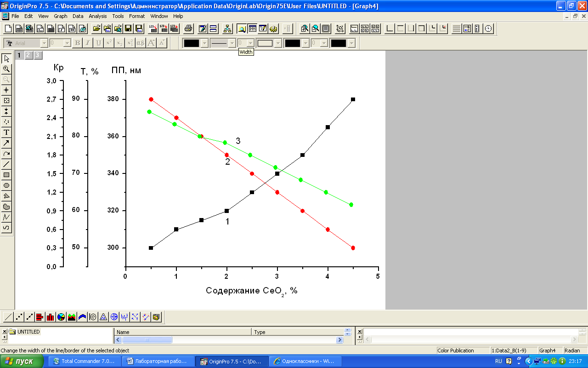Click the Print toolbar icon
Screen dimensions: 588x368
(x=188, y=29)
